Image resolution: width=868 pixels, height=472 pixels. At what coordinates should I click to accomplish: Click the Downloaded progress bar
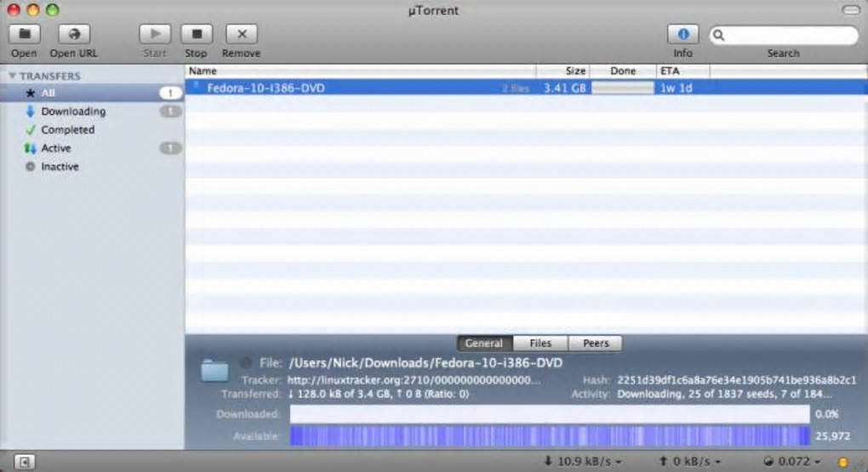[550, 414]
